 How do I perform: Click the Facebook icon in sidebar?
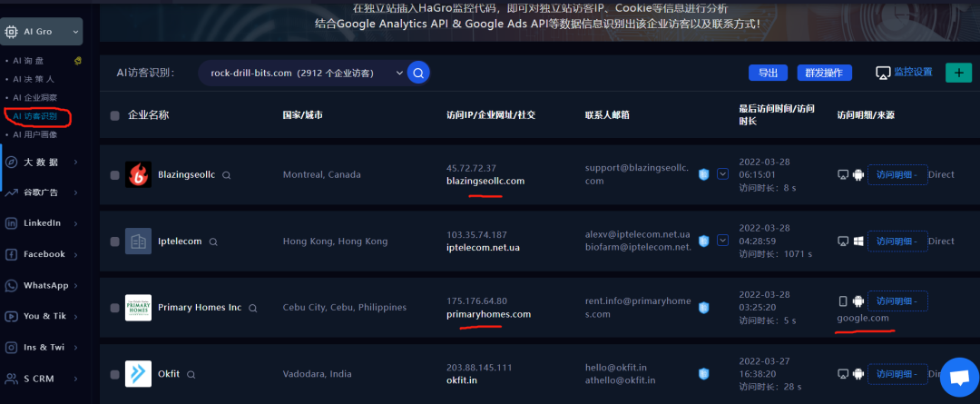pos(11,254)
